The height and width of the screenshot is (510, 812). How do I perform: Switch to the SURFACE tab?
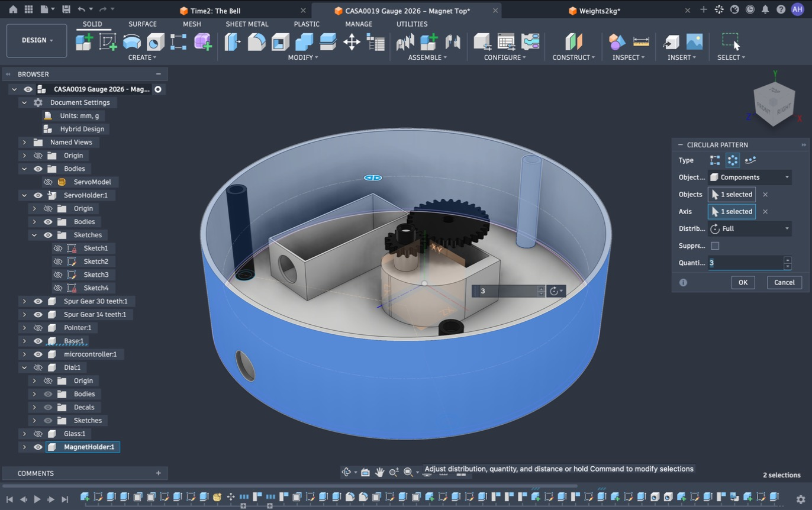(x=143, y=24)
